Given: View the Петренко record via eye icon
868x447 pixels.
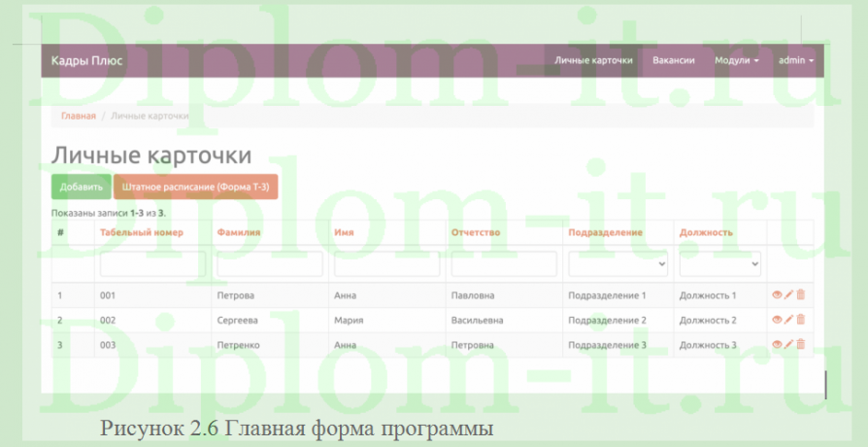Looking at the screenshot, I should click(777, 345).
